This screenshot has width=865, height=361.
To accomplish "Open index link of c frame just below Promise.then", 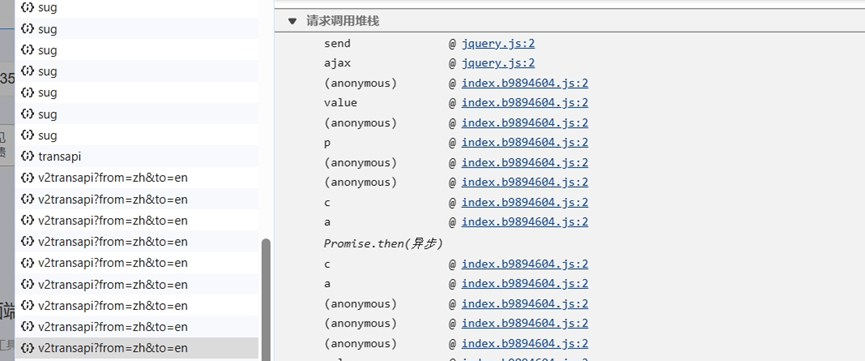I will (x=525, y=264).
